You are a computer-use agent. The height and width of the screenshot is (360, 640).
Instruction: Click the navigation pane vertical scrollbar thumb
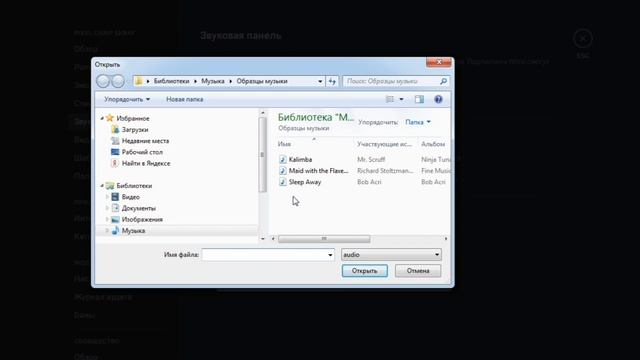[x=262, y=154]
